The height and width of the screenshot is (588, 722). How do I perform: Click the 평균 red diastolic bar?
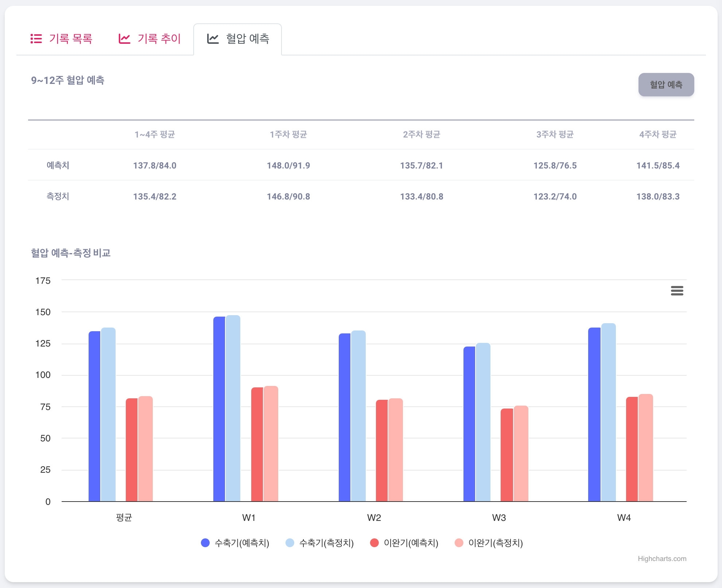click(x=132, y=450)
